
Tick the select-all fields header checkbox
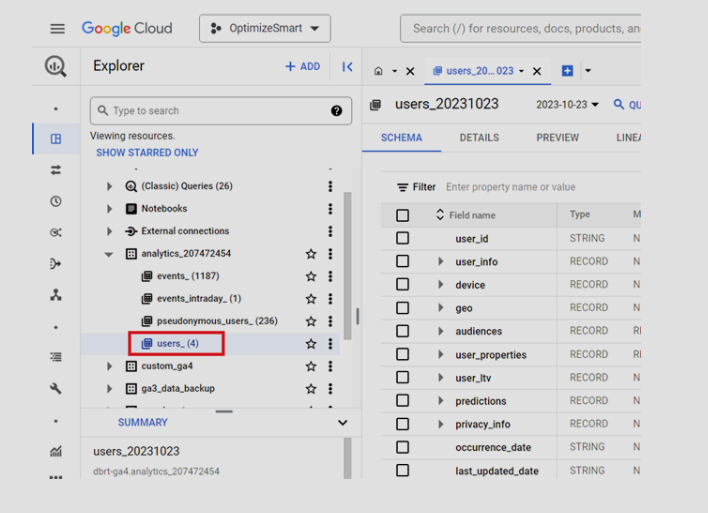point(402,215)
